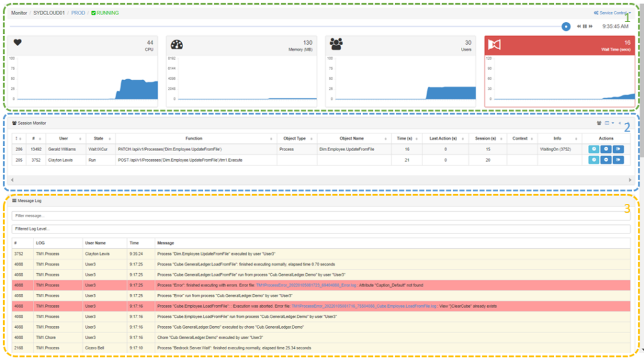Step timeline backward with rewind button

[x=579, y=26]
